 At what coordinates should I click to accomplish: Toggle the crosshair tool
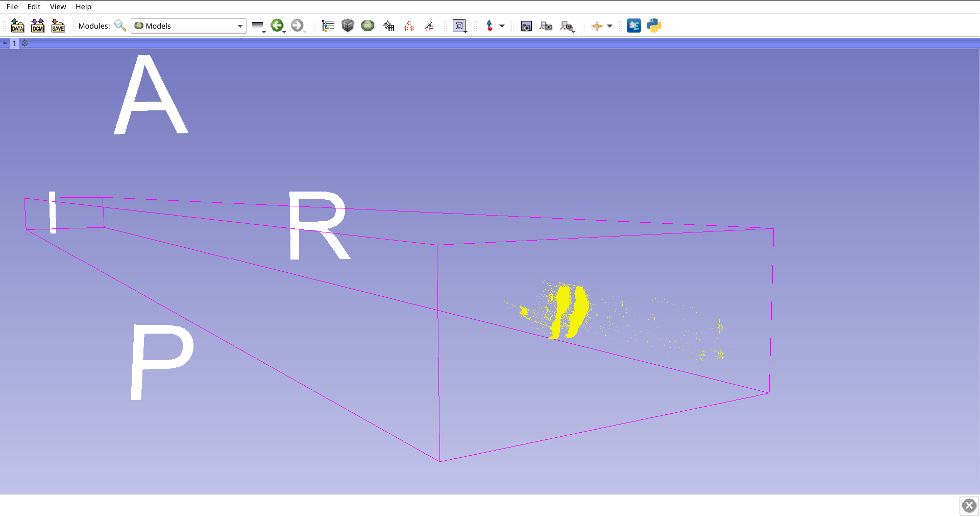597,26
